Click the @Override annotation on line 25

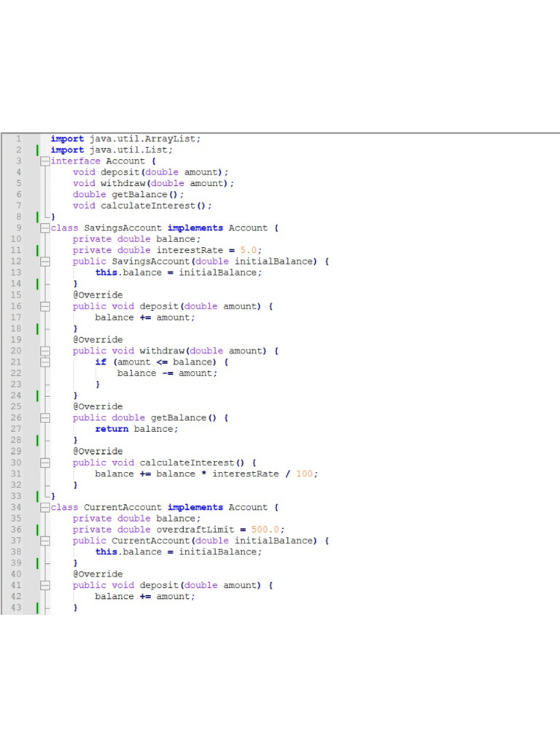click(98, 407)
